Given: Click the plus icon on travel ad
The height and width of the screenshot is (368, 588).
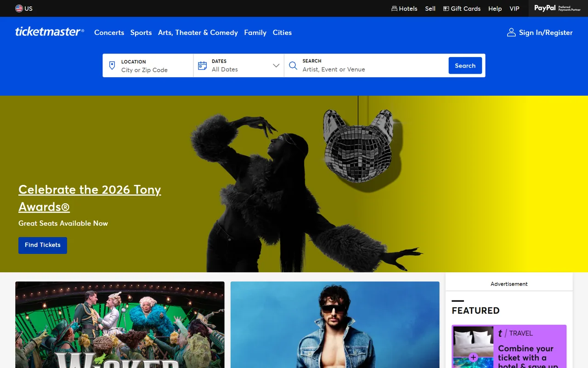Looking at the screenshot, I should coord(473,357).
